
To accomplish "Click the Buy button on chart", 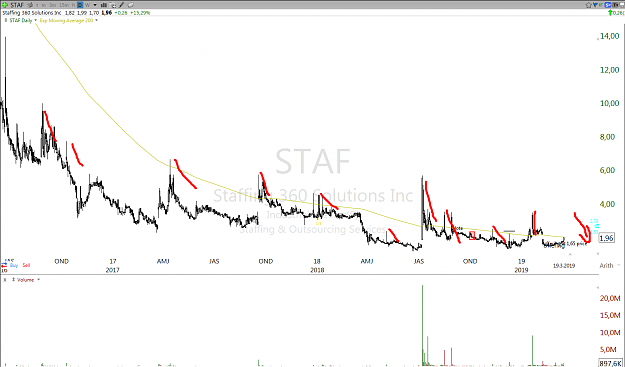I will [14, 265].
